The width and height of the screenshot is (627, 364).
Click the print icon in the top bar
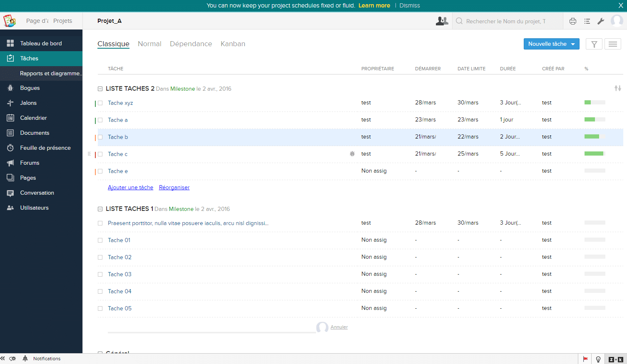tap(572, 21)
